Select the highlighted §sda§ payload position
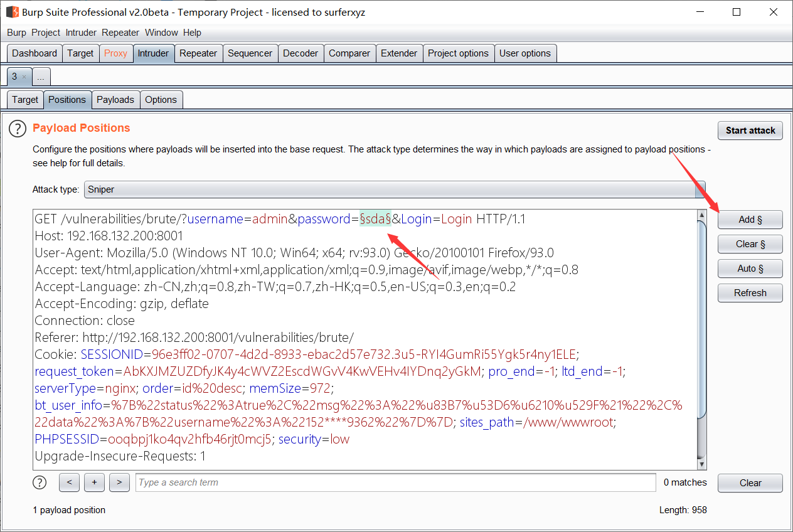Image resolution: width=793 pixels, height=532 pixels. tap(375, 219)
